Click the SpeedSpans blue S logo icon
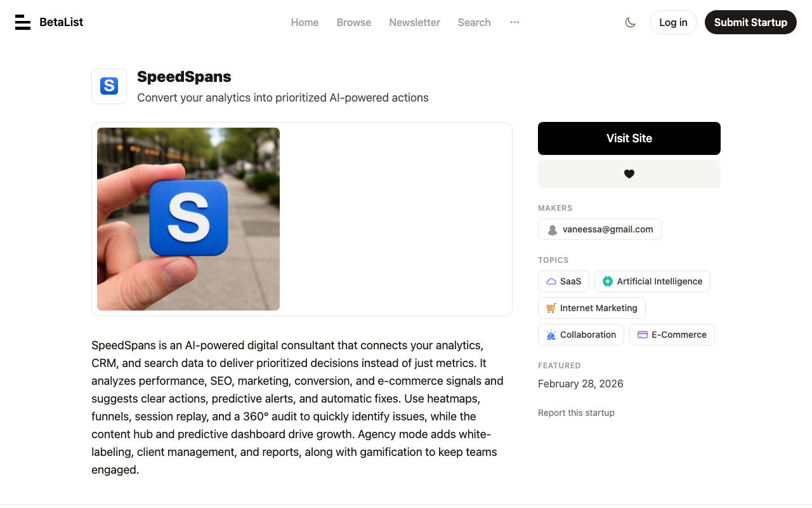812x508 pixels. 109,86
